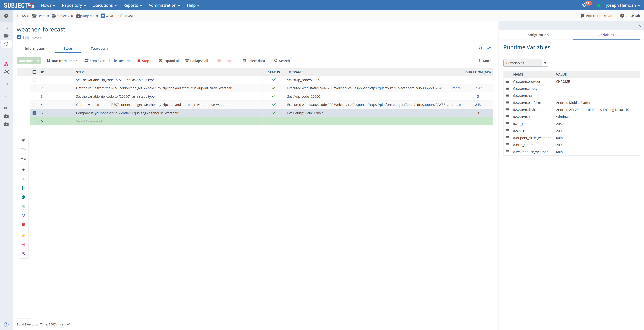
Task: Click the red trash delete icon
Action: point(23,224)
